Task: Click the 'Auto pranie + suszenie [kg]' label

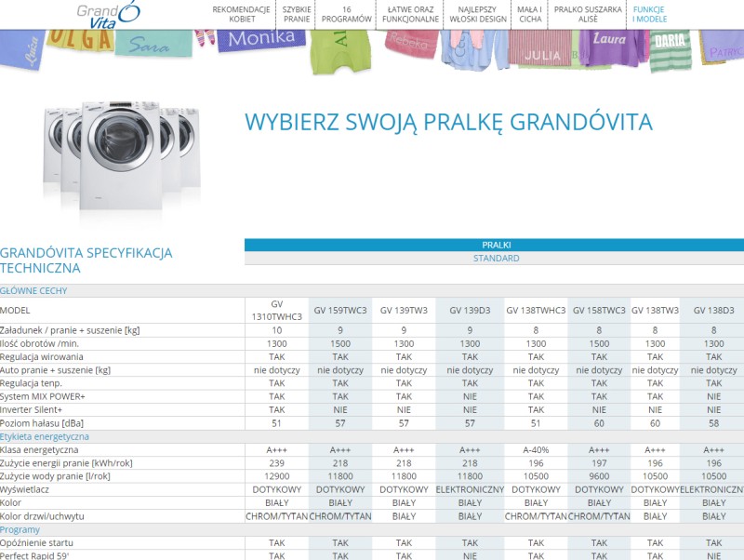Action: tap(55, 370)
